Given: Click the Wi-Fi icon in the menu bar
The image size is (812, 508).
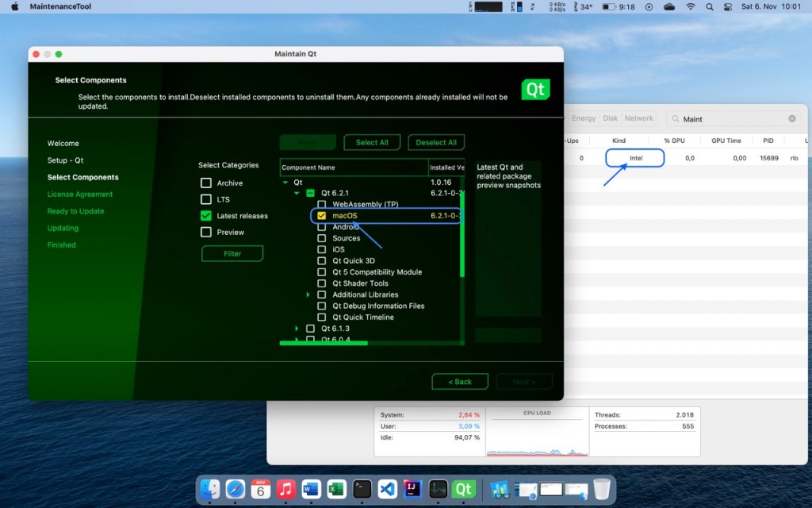Looking at the screenshot, I should pyautogui.click(x=690, y=6).
